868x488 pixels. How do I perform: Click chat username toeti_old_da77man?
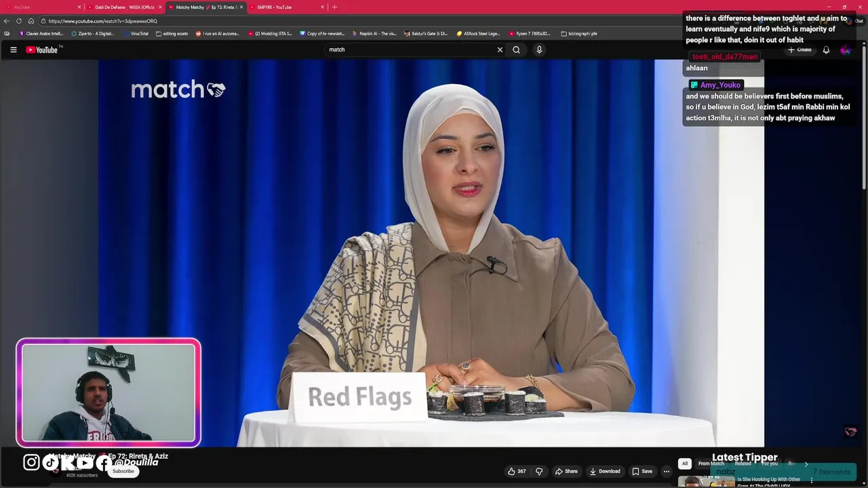tap(724, 57)
